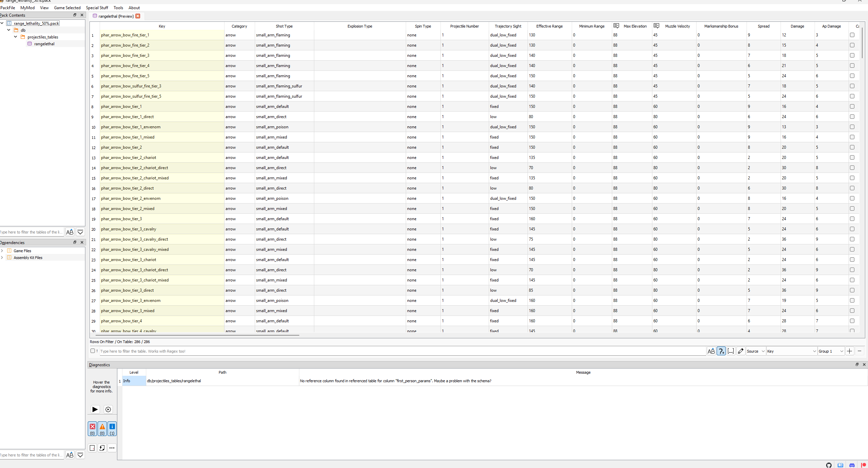This screenshot has height=468, width=868.
Task: Tick checkbox for phar_arrow_bow_tier_4 row
Action: [x=852, y=321]
